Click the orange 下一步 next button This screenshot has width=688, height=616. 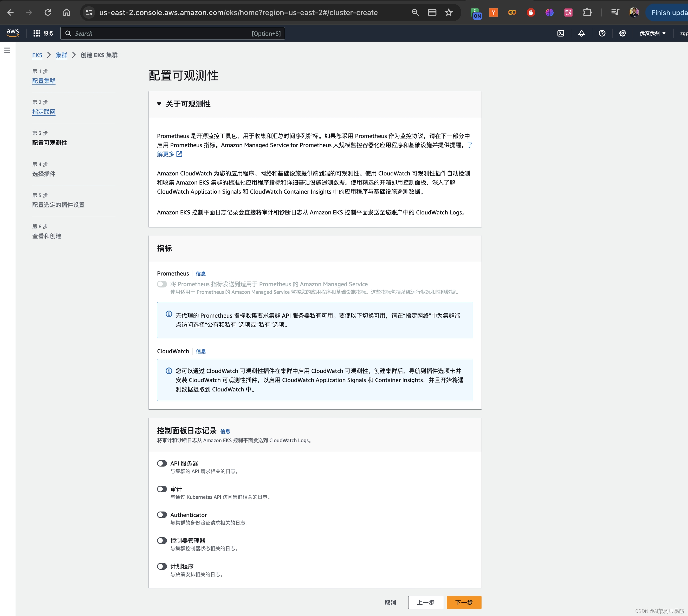point(464,602)
